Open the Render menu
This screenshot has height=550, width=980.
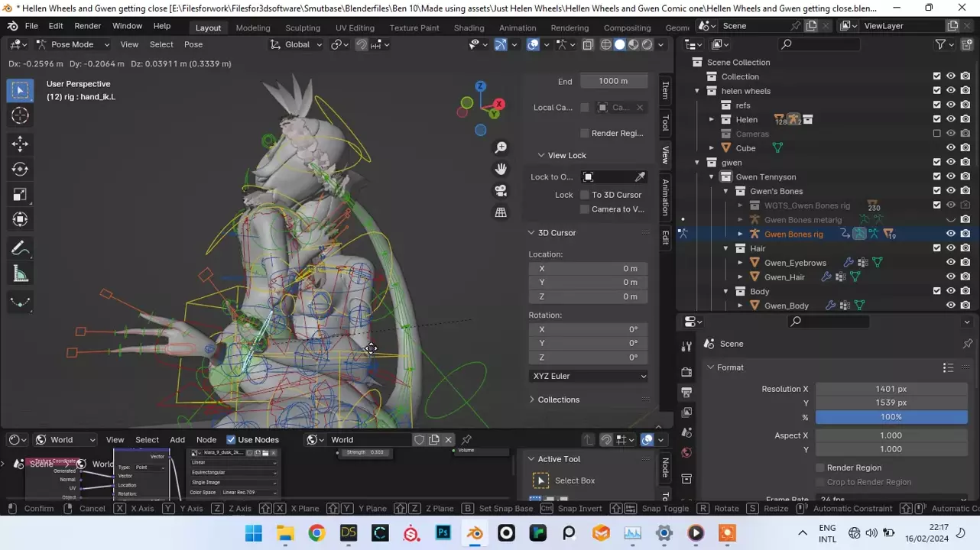point(87,26)
